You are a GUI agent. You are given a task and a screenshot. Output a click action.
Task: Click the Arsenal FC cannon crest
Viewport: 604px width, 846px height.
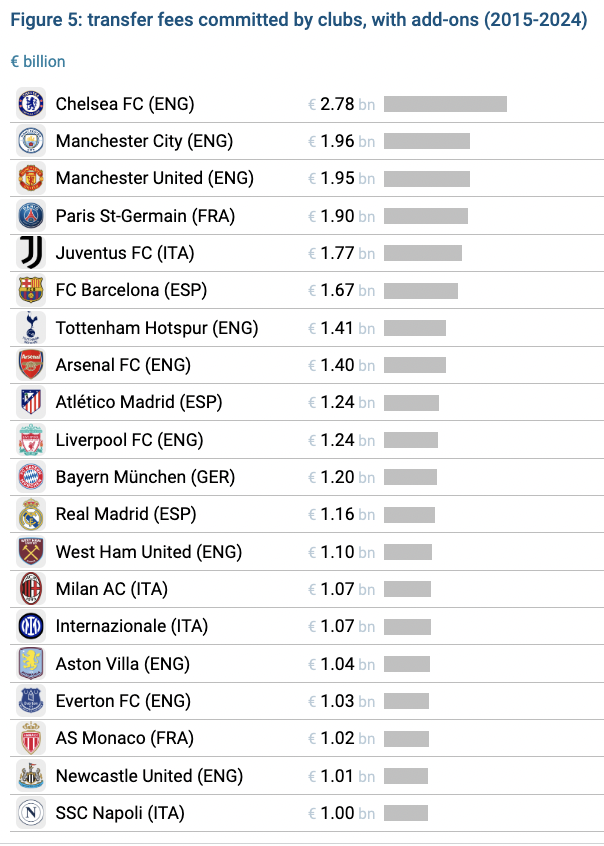31,365
